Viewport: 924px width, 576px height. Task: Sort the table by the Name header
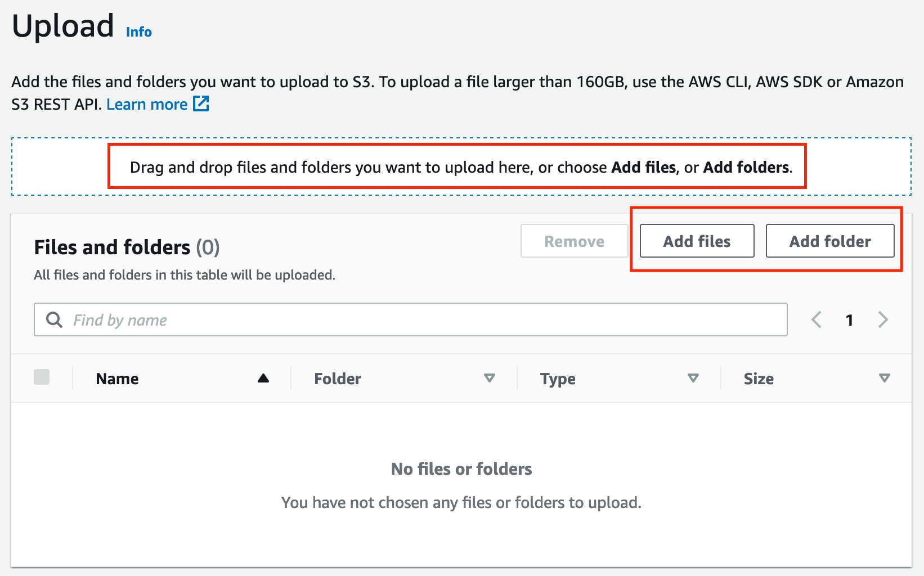pyautogui.click(x=117, y=379)
